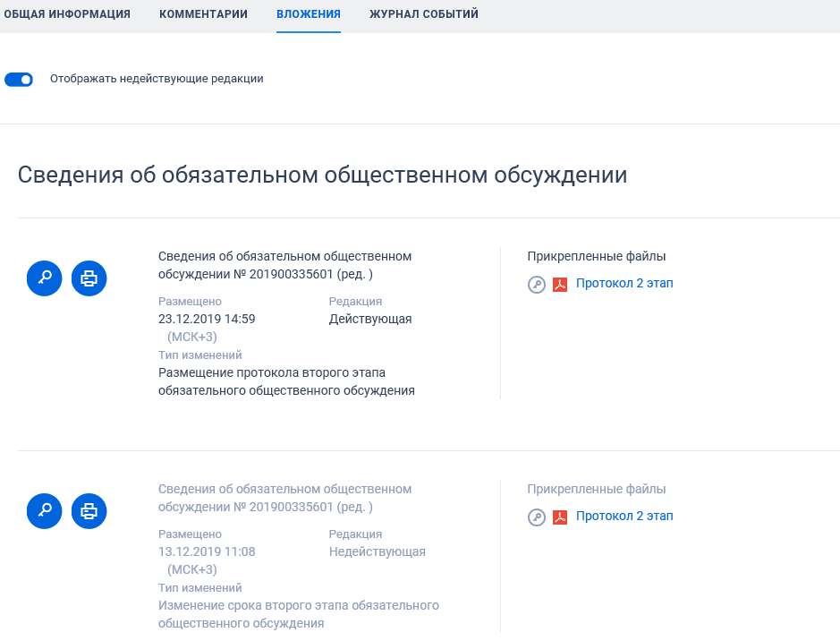Click the Недействующая edition status
The image size is (840, 641).
[x=378, y=551]
